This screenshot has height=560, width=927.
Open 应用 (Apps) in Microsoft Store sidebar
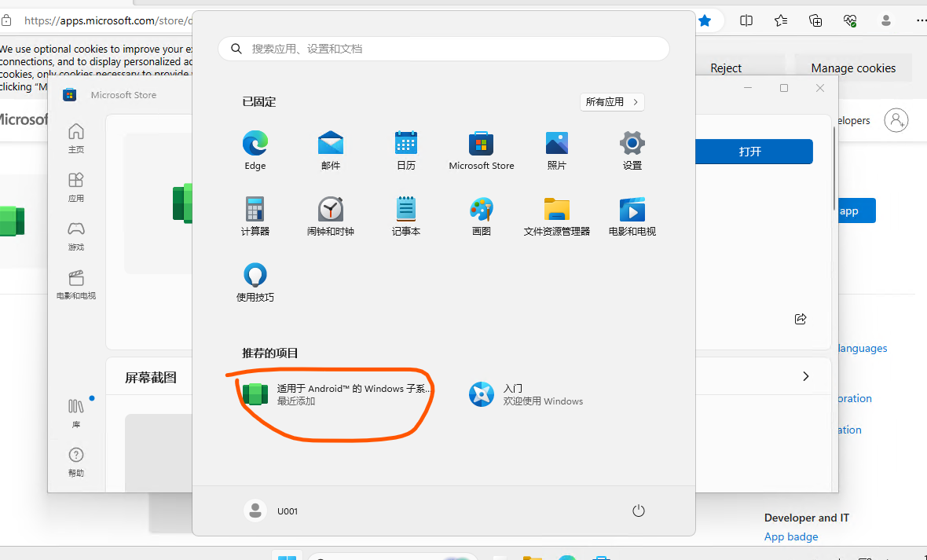tap(76, 187)
